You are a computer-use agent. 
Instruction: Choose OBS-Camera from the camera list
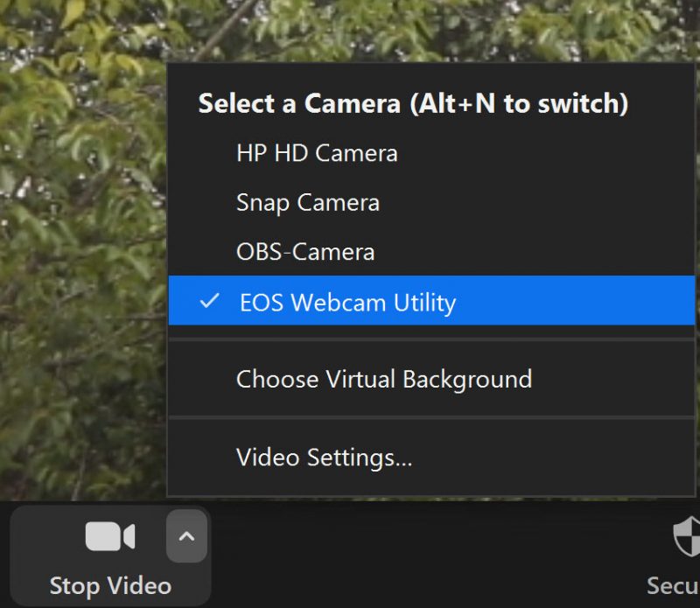pos(304,251)
